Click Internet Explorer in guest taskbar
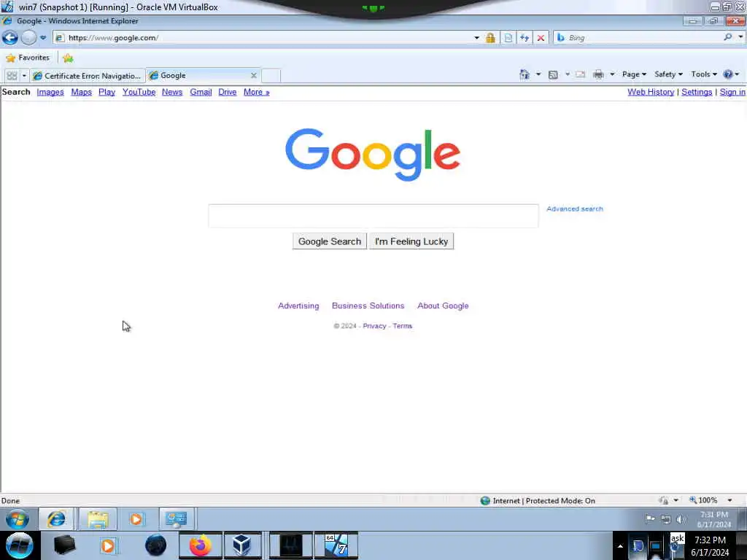 pos(57,518)
